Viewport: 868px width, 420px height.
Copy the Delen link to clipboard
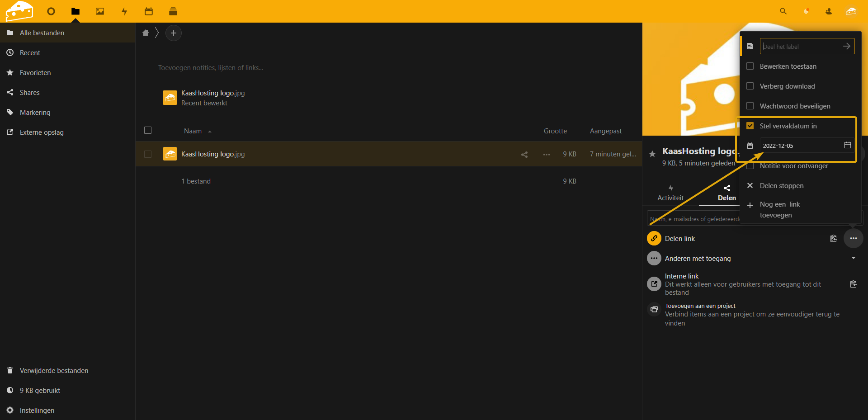click(834, 238)
